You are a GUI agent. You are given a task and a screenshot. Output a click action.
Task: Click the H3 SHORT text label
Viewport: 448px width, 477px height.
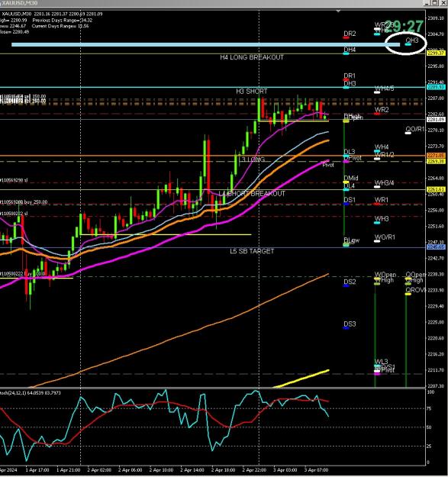(252, 92)
